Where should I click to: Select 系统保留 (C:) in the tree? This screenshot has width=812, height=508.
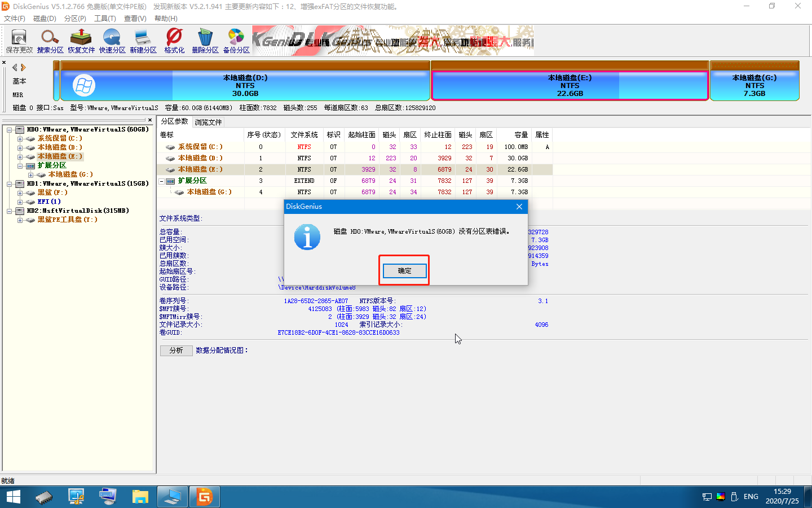60,138
